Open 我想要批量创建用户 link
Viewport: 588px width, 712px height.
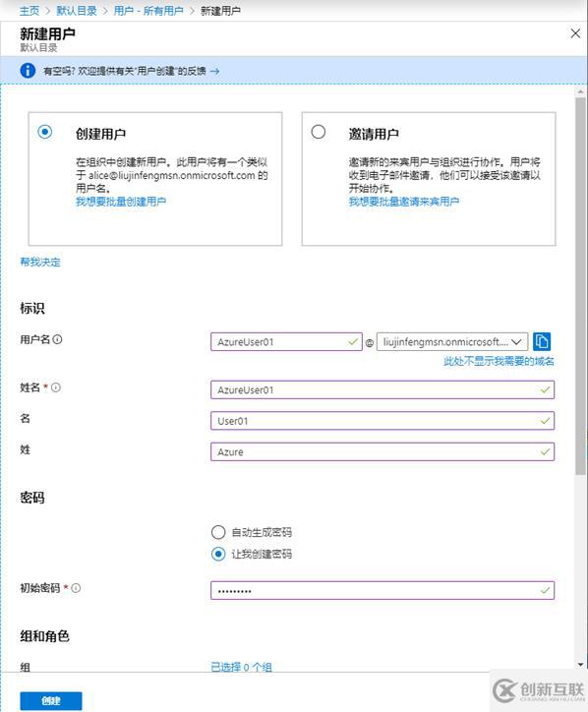point(121,202)
